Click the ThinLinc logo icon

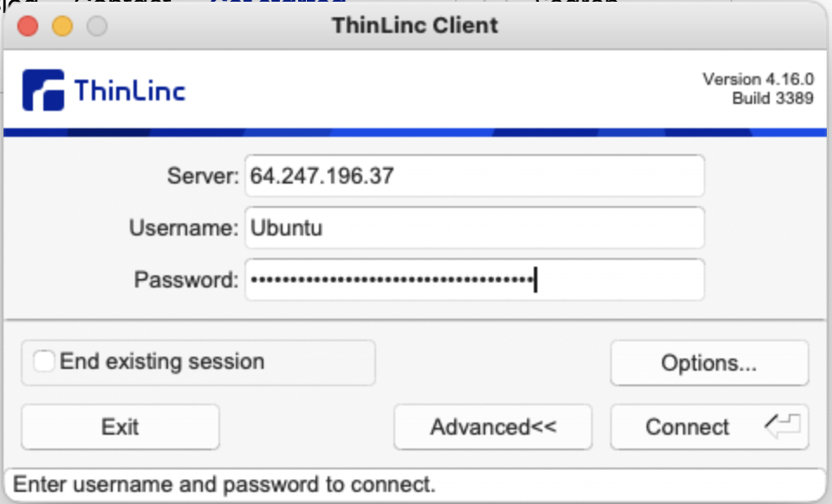(43, 90)
